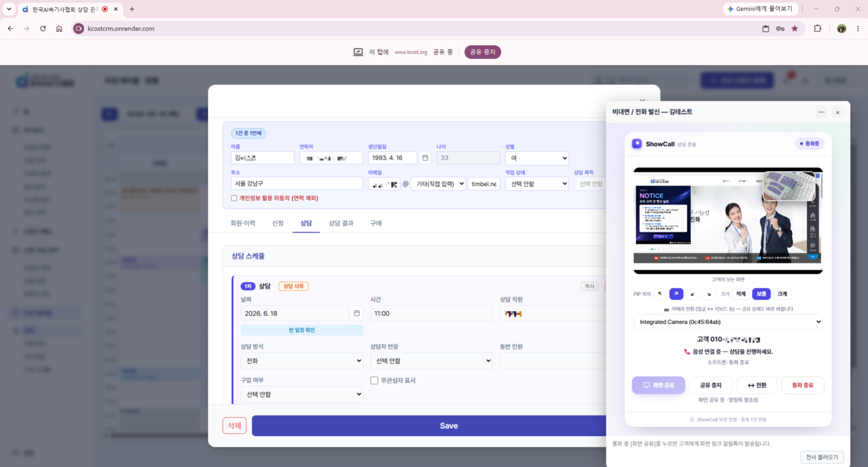Minimize the 비대면 전화 발신 panel
Viewport: 868px width, 467px height.
821,112
